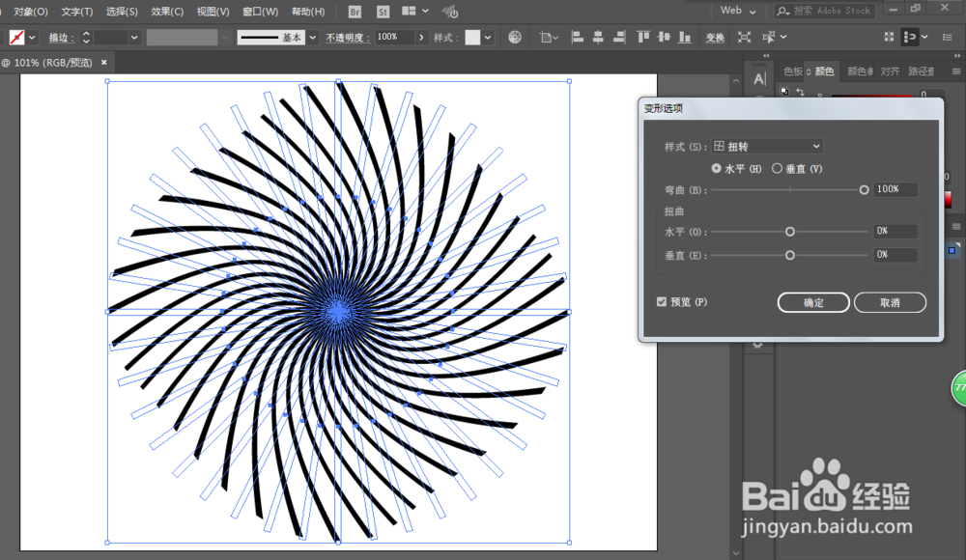This screenshot has width=966, height=560.
Task: Open the arrange documents dropdown arrow
Action: tap(425, 11)
